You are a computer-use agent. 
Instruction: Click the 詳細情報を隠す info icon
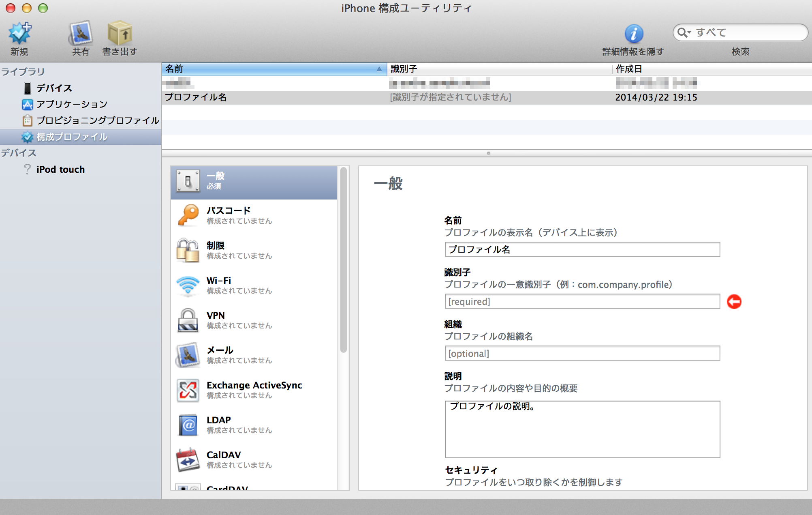pyautogui.click(x=634, y=34)
